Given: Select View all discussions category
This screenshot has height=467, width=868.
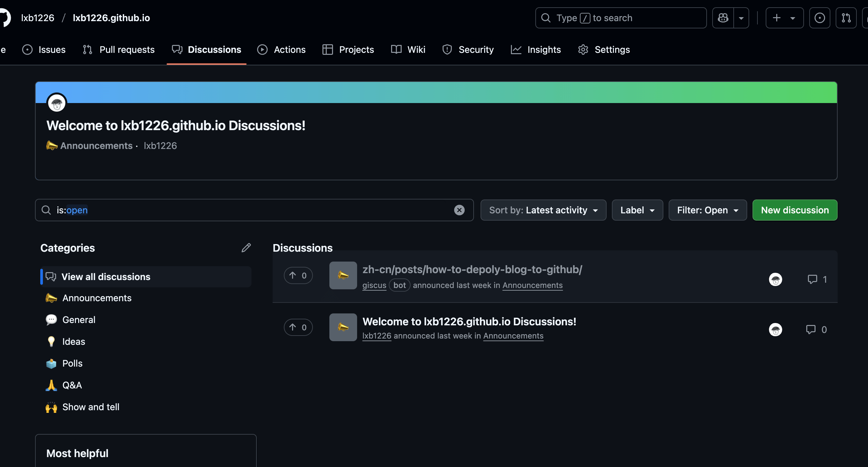Looking at the screenshot, I should (x=146, y=277).
